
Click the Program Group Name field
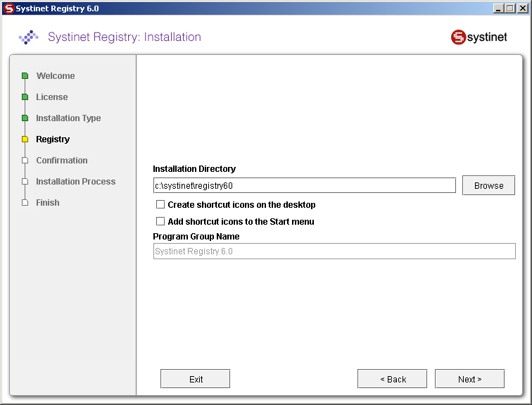[x=334, y=251]
